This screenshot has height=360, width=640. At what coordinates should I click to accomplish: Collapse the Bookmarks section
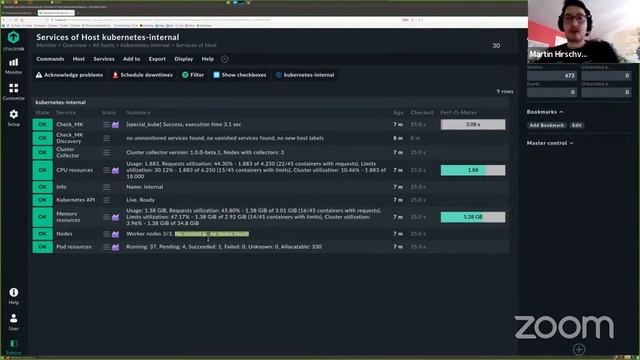pyautogui.click(x=545, y=112)
